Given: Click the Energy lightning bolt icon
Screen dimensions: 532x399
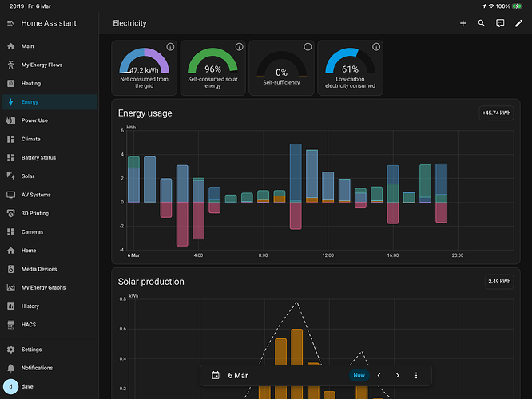Looking at the screenshot, I should [11, 102].
